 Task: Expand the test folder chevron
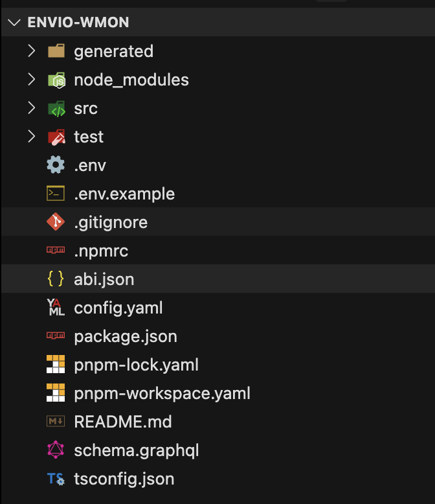tap(31, 137)
